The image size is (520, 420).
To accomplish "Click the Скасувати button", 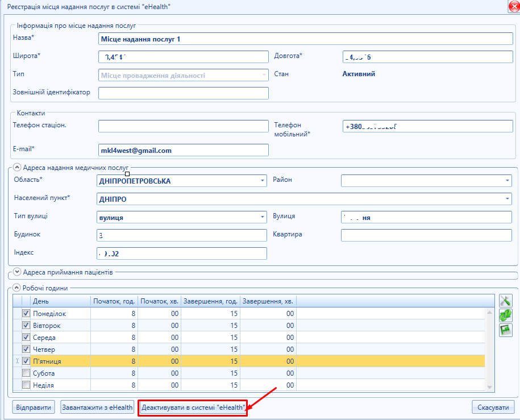I will point(493,407).
